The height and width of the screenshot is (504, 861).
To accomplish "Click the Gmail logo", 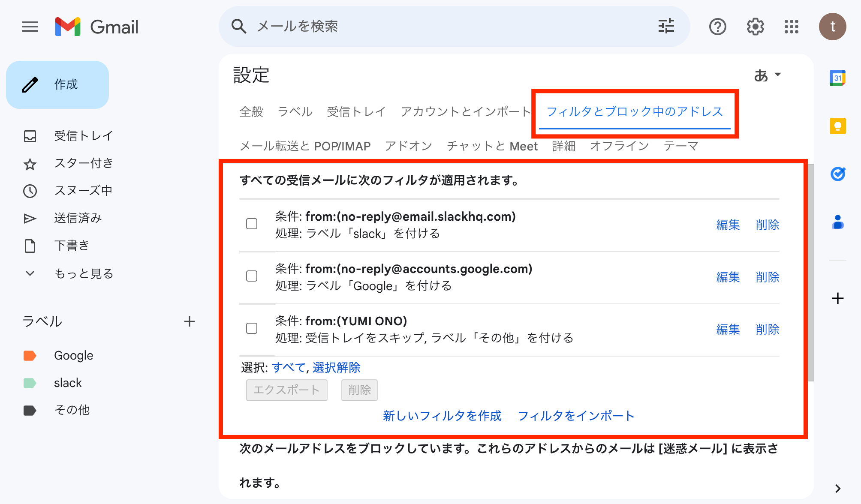I will click(x=96, y=27).
